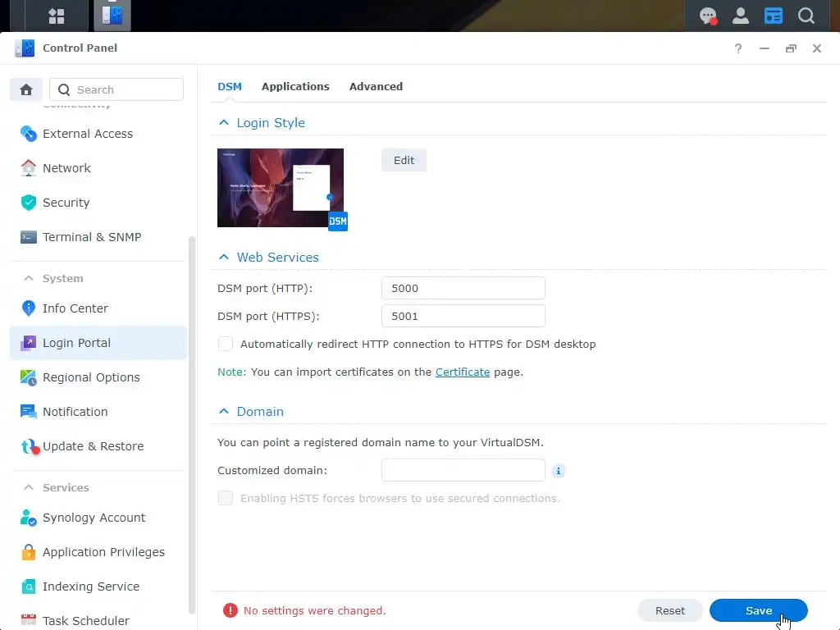Toggle the HSTS checkbox

tap(226, 498)
